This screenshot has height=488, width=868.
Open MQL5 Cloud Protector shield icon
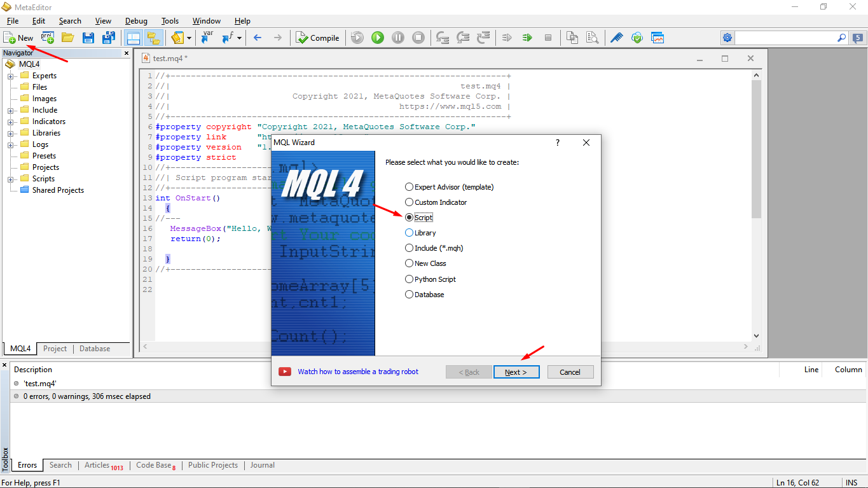[637, 38]
